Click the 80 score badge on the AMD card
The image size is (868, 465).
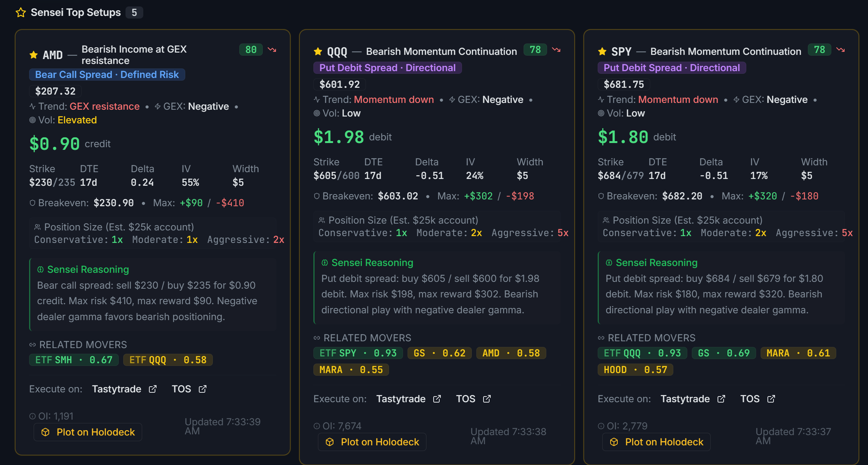click(x=251, y=50)
